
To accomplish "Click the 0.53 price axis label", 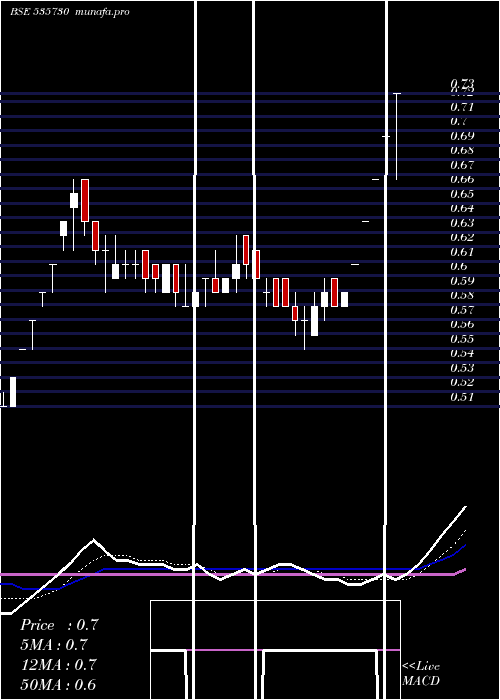I will click(x=462, y=368).
